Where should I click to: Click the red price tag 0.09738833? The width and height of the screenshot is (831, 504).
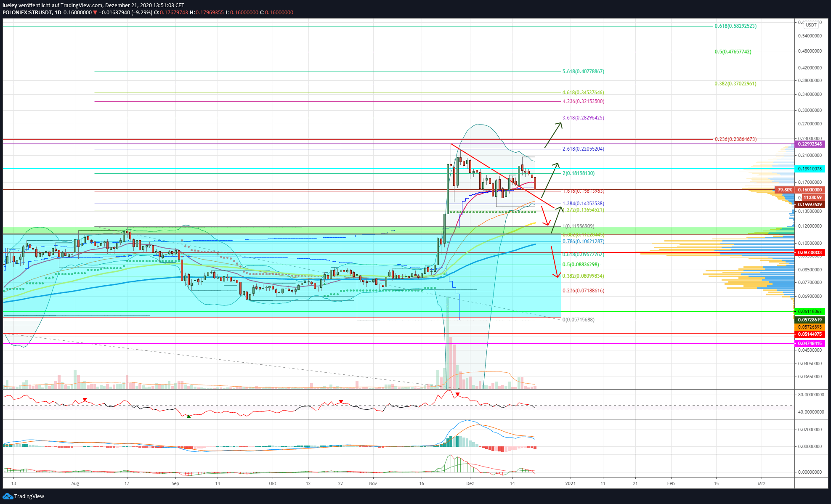click(810, 252)
